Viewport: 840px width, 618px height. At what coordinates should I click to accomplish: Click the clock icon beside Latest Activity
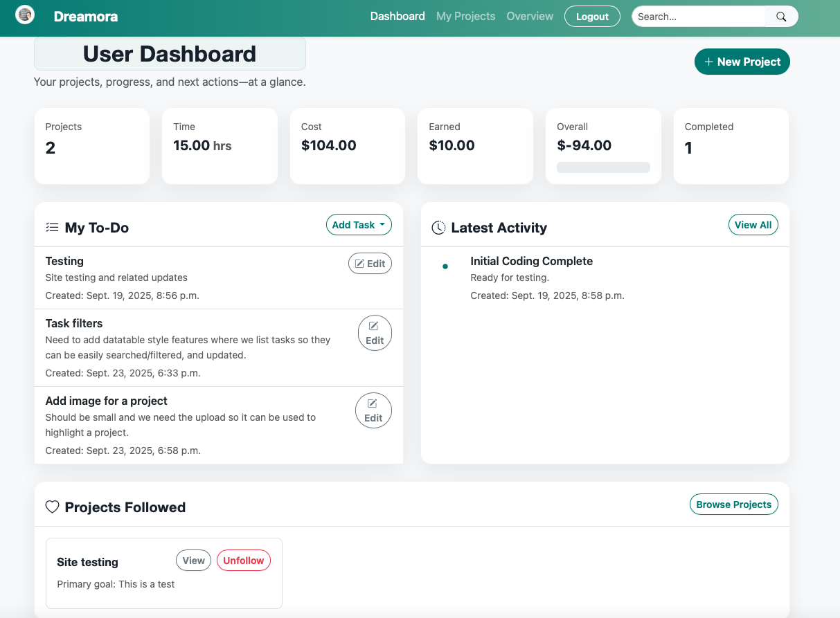[x=438, y=227]
